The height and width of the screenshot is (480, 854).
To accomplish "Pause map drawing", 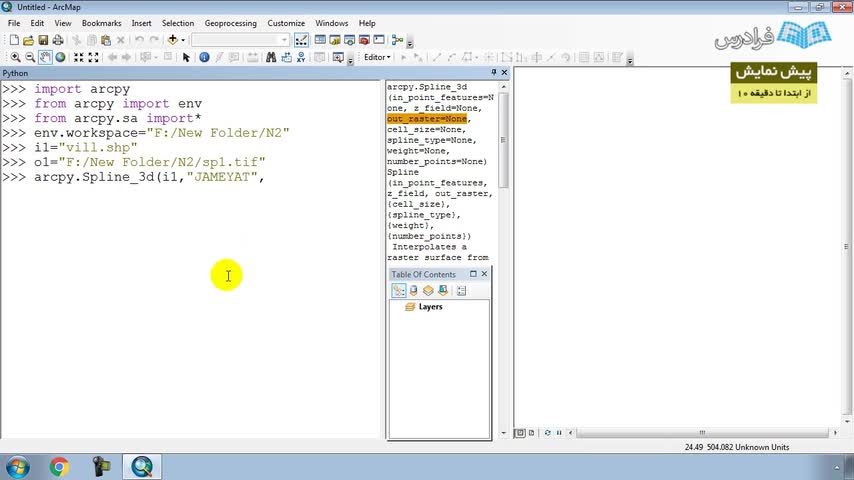I will tap(559, 433).
